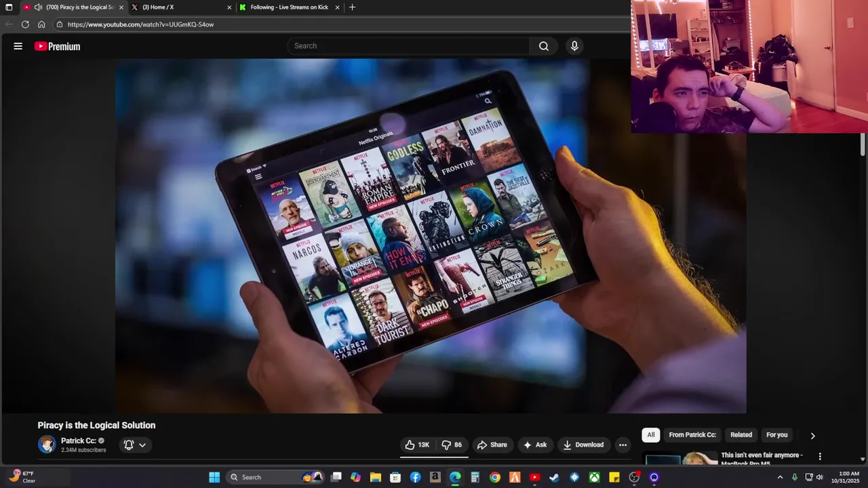Screen dimensions: 868x488
Task: Download the video
Action: tap(583, 445)
